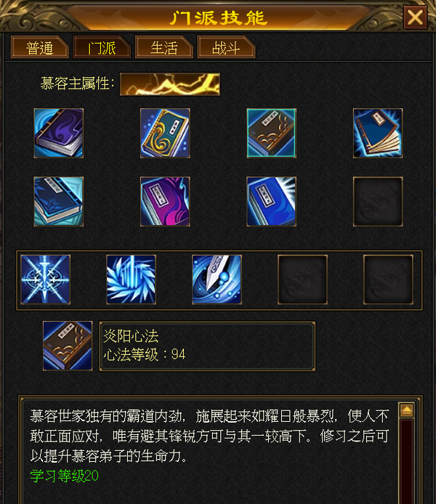Select the teal golden-swirl skill book

pyautogui.click(x=165, y=133)
